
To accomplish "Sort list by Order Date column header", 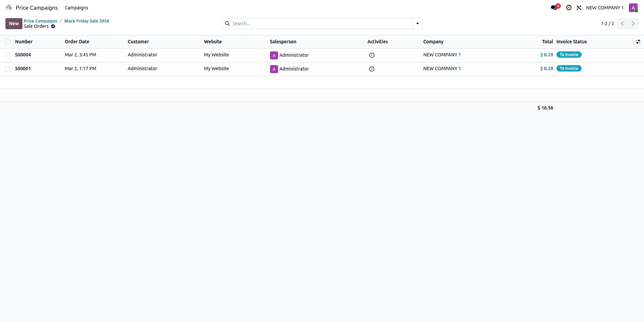I will 77,42.
